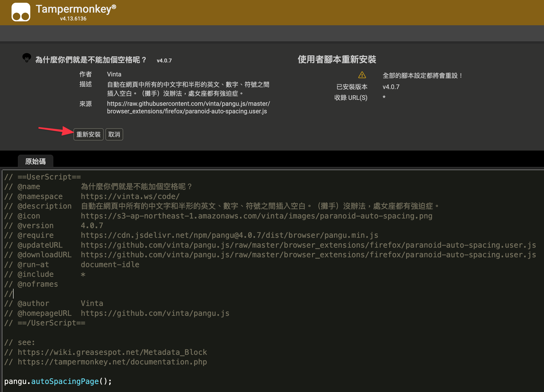Viewport: 544px width, 392px height.
Task: Click the tampermonkey.net documentation.php comment line
Action: pyautogui.click(x=105, y=362)
